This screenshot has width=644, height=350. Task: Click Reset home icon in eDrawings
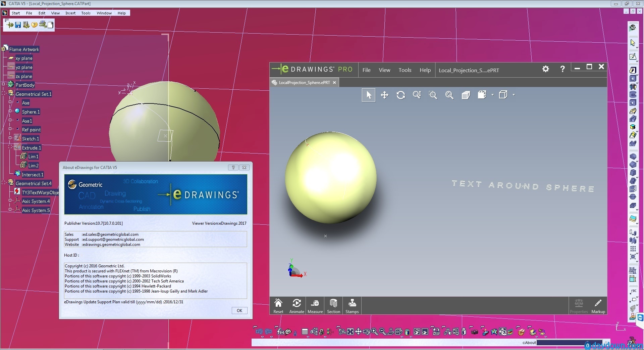(278, 306)
